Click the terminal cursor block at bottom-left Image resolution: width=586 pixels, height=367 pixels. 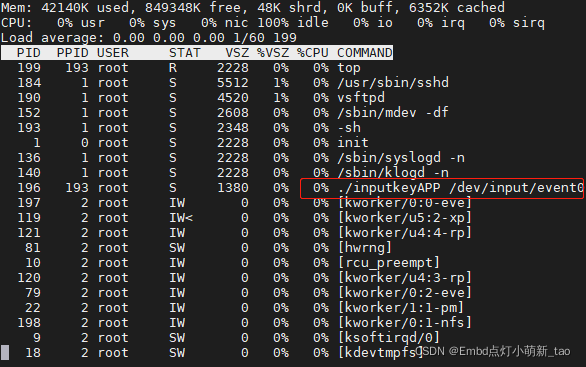tap(5, 352)
